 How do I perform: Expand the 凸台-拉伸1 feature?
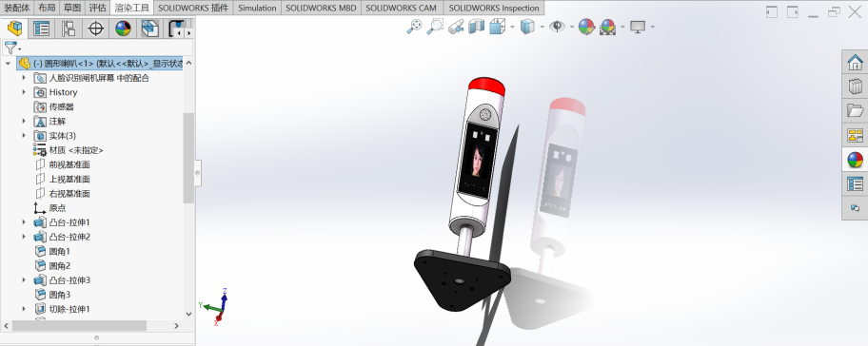[x=24, y=222]
